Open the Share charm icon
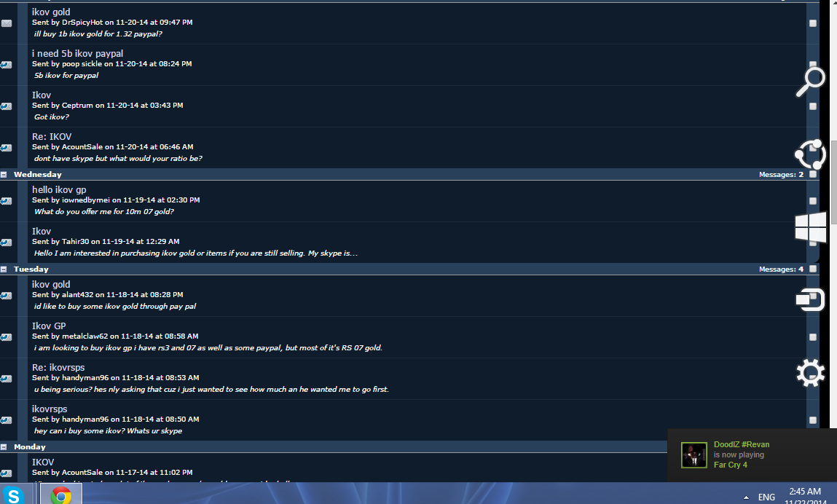Screen dimensions: 837x504 [x=810, y=154]
